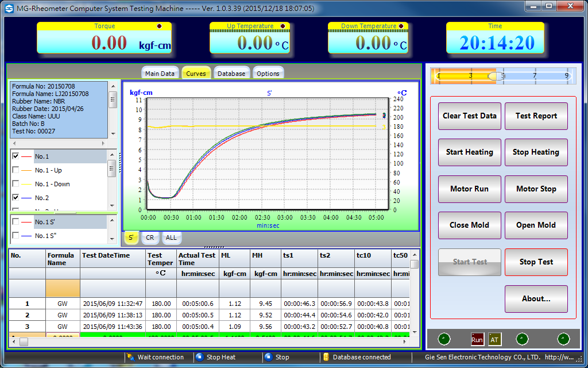588x368 pixels.
Task: Click the Database connected status icon
Action: 326,357
